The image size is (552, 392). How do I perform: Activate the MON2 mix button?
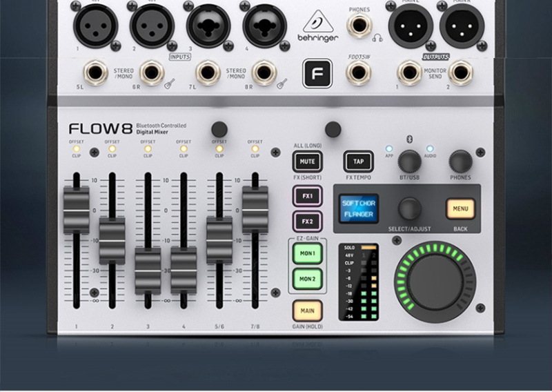click(x=307, y=279)
